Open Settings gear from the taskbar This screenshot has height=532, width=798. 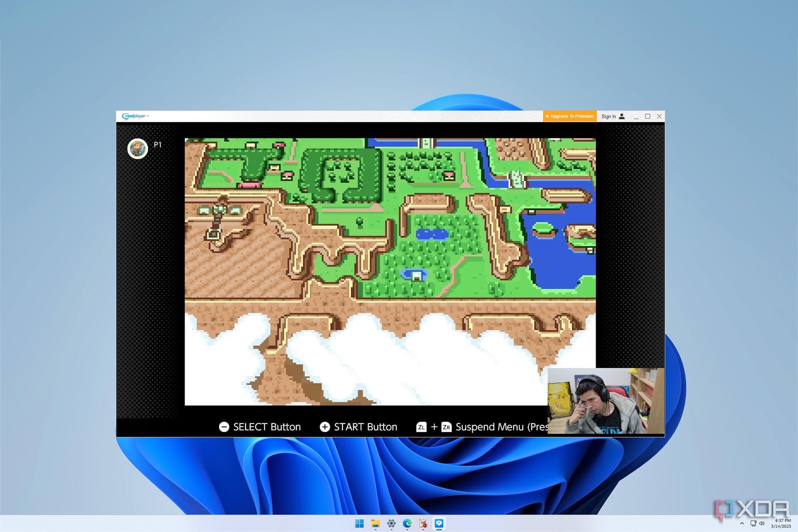click(391, 523)
